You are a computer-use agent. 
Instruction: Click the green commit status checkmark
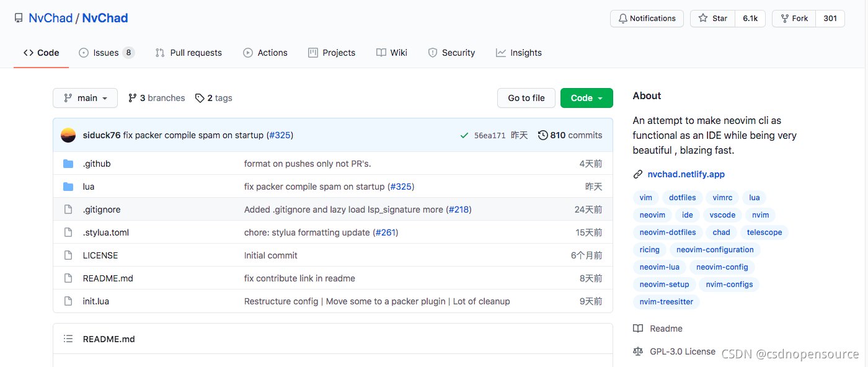(x=464, y=135)
